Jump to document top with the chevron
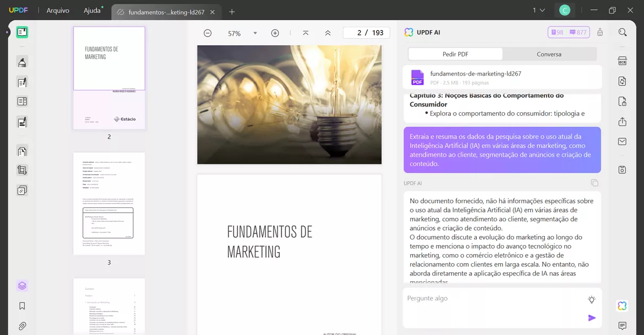This screenshot has width=644, height=335. (305, 32)
